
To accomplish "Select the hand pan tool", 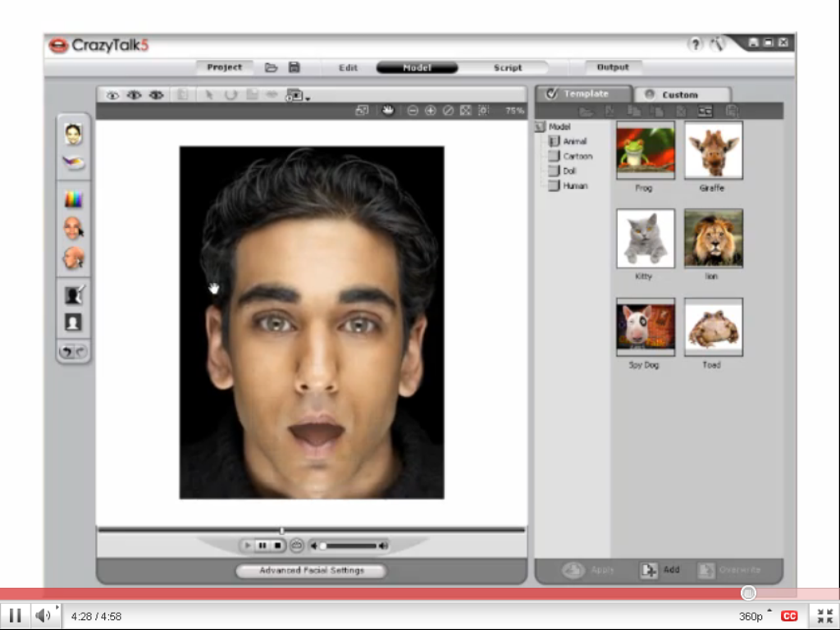I will pyautogui.click(x=388, y=110).
